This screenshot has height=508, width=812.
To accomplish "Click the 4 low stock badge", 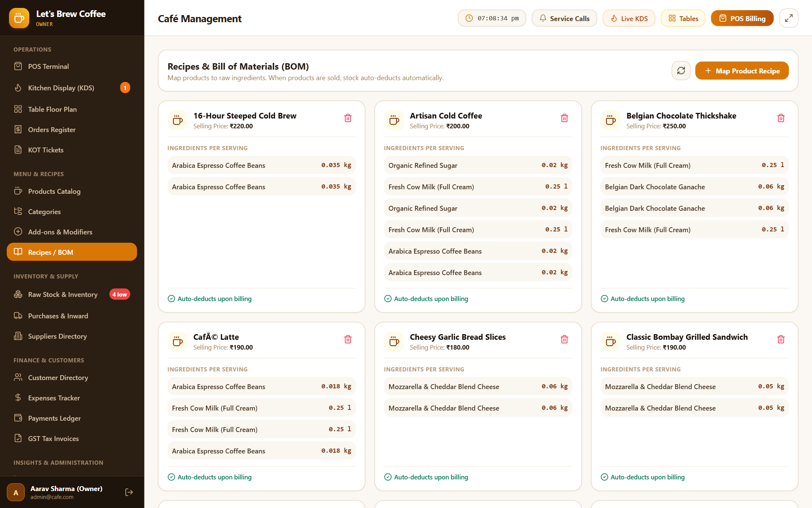I will 120,294.
